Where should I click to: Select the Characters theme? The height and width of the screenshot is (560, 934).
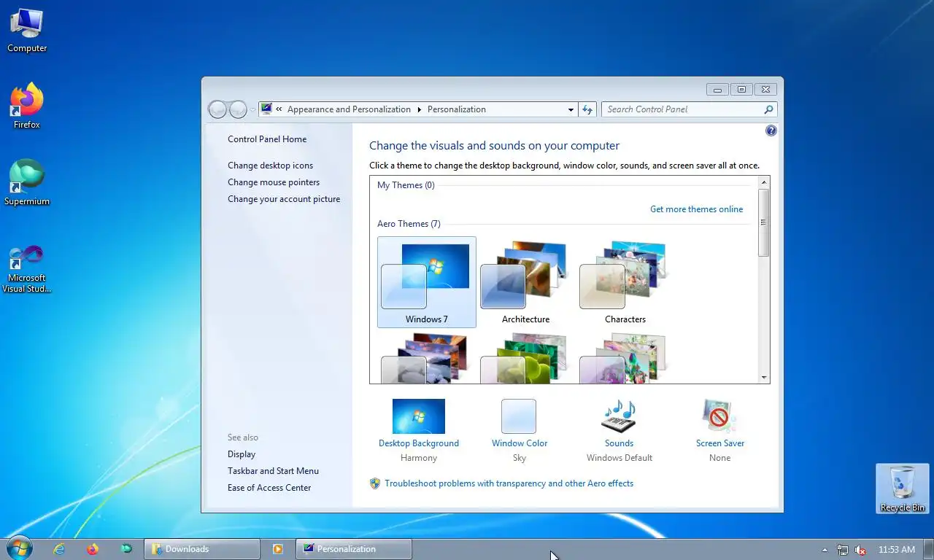(625, 282)
